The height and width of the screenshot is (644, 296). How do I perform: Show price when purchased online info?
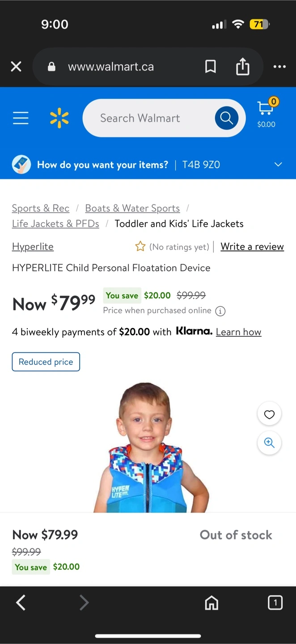pos(220,311)
